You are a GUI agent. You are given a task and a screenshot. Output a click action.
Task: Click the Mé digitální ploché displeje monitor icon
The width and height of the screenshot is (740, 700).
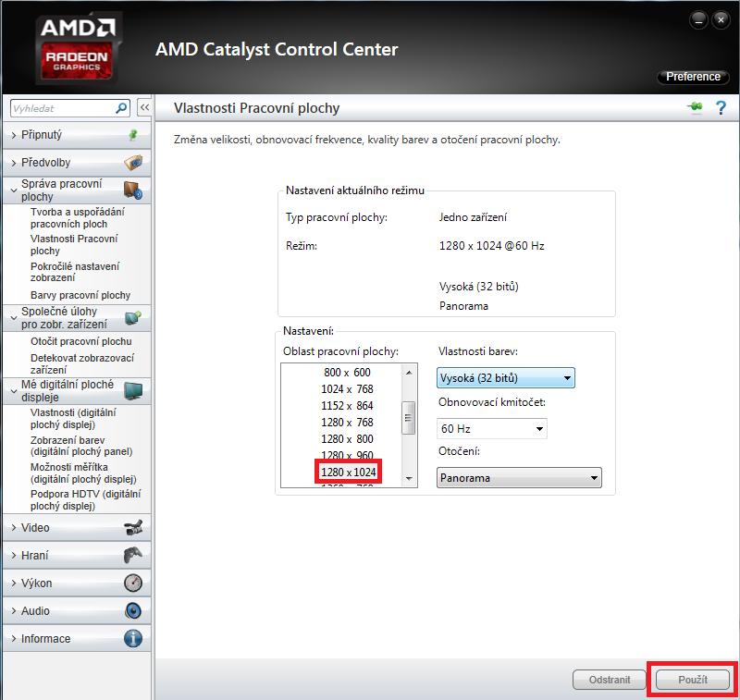click(133, 391)
